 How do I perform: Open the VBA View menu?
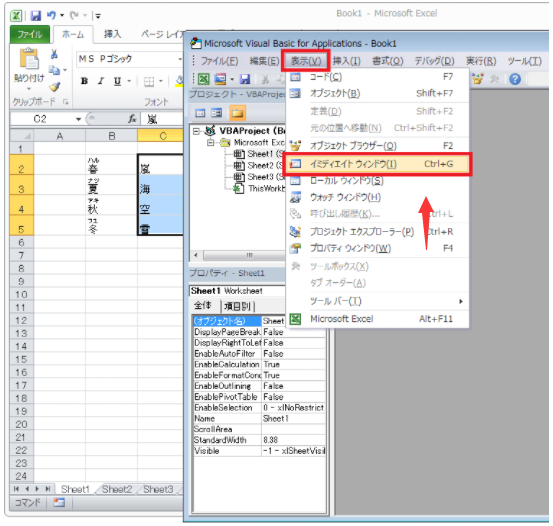(x=306, y=61)
